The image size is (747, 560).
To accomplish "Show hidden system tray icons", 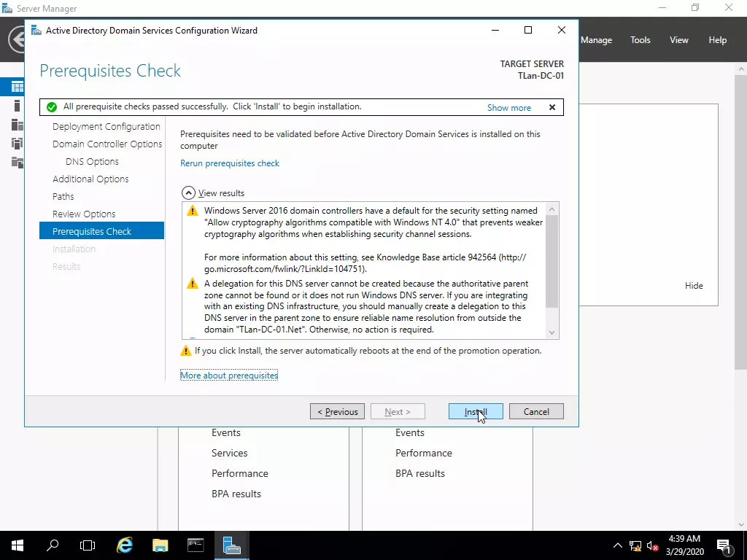I will (617, 545).
